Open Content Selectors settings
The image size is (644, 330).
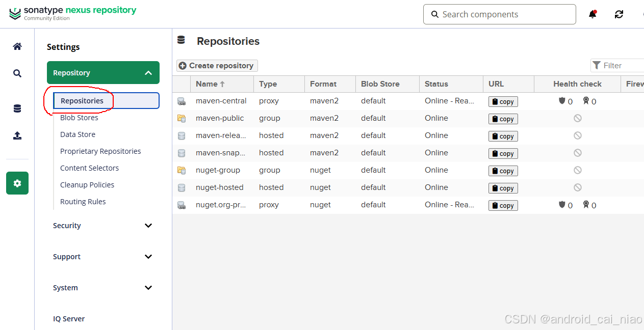click(89, 168)
